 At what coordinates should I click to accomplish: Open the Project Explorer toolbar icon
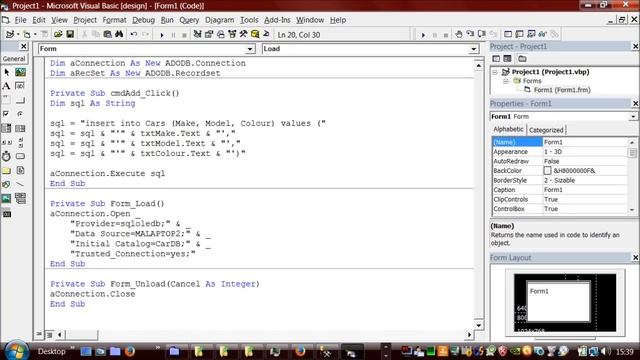click(x=198, y=34)
